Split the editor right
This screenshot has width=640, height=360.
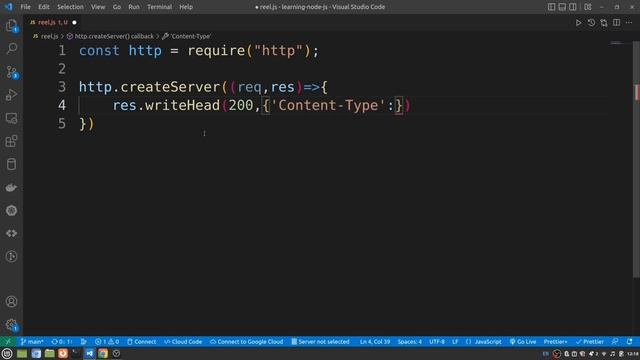click(616, 23)
